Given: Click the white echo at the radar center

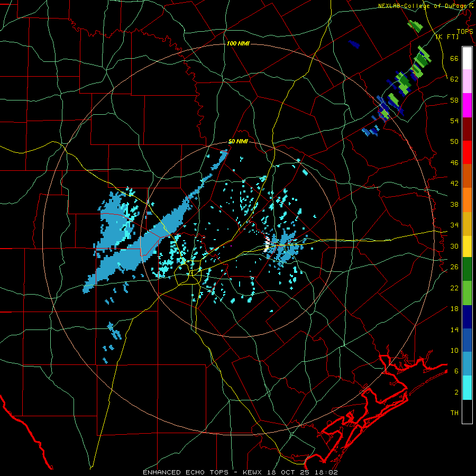Looking at the screenshot, I should click(267, 244).
